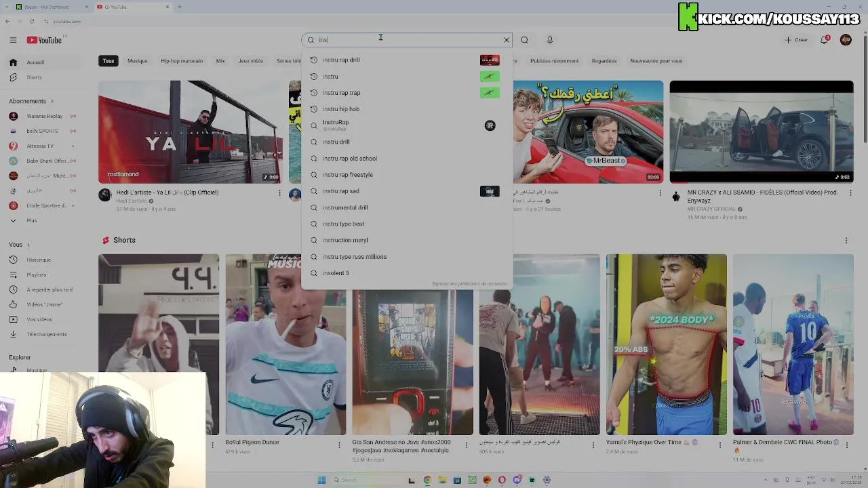
Task: Choose suggestion "instru type beat"
Action: click(407, 224)
